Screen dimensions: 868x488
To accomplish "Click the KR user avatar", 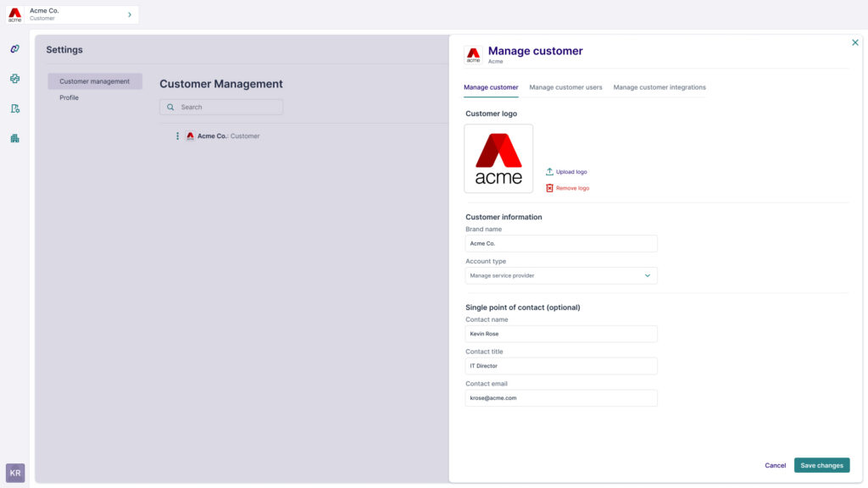I will pos(15,473).
